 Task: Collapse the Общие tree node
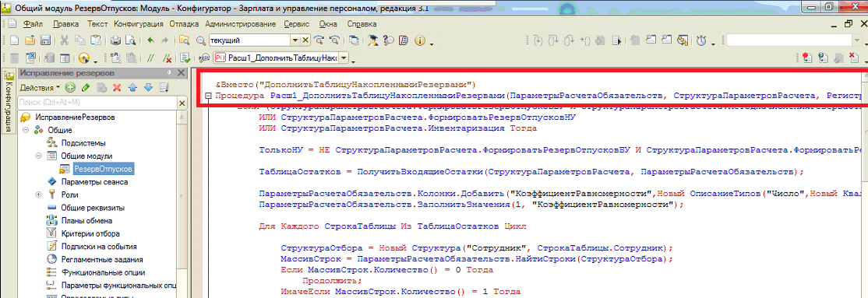26,130
